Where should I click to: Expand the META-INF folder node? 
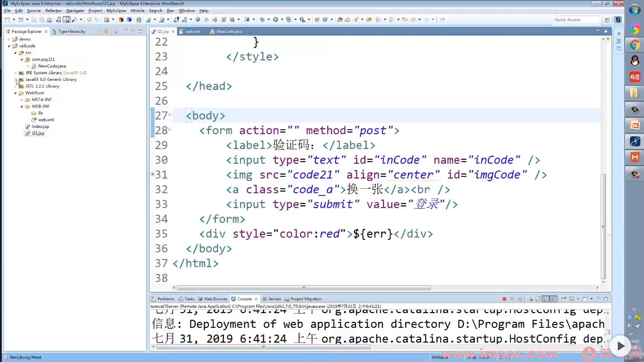pos(22,99)
